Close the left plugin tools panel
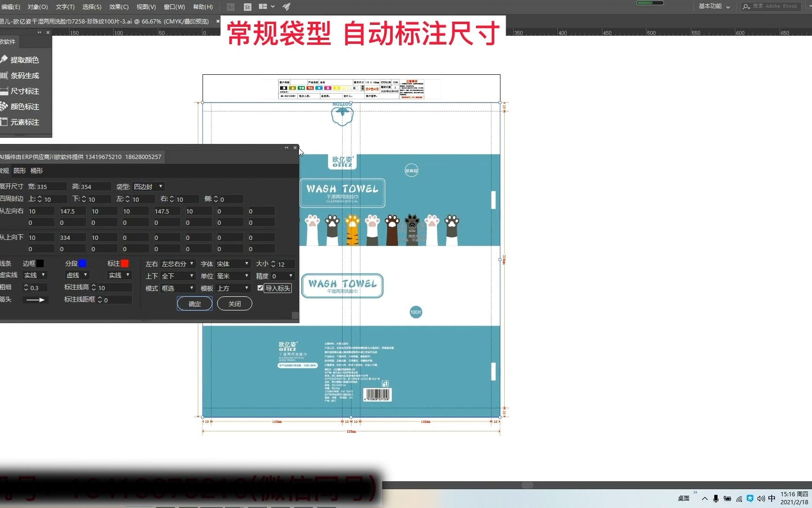 48,32
